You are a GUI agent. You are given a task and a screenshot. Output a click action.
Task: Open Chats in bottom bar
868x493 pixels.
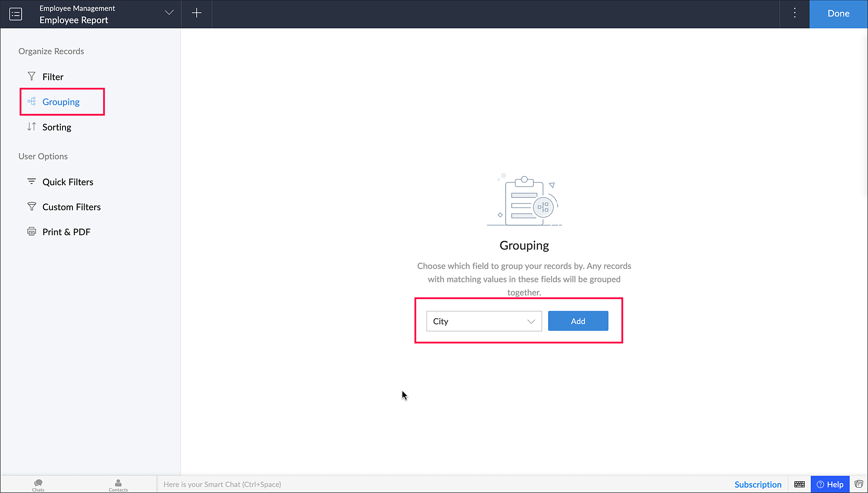[x=38, y=485]
